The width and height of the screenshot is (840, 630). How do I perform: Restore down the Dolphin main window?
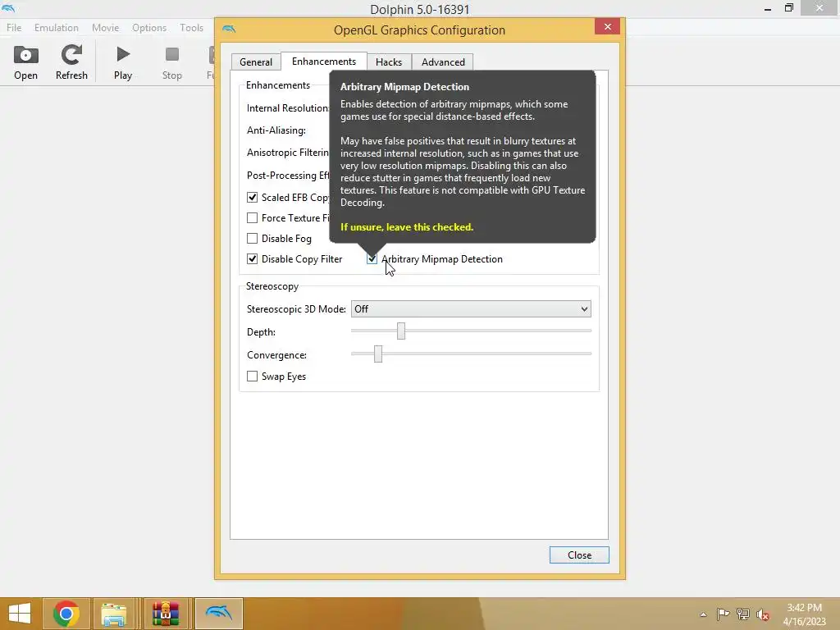pyautogui.click(x=788, y=8)
